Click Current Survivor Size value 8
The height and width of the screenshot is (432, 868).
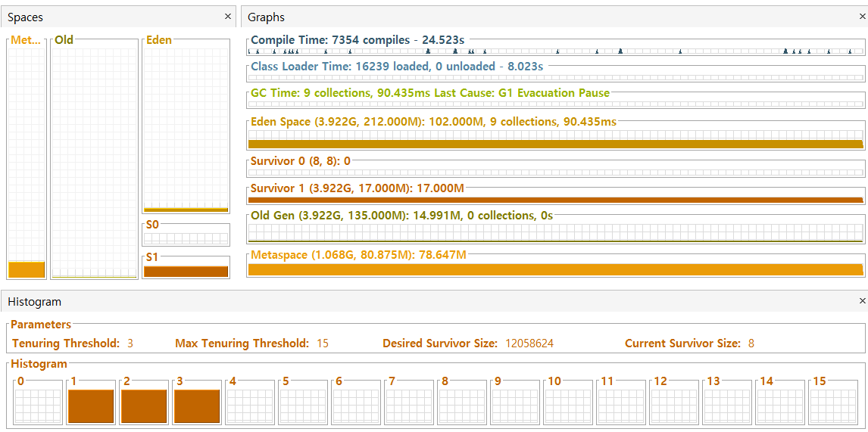click(x=751, y=343)
